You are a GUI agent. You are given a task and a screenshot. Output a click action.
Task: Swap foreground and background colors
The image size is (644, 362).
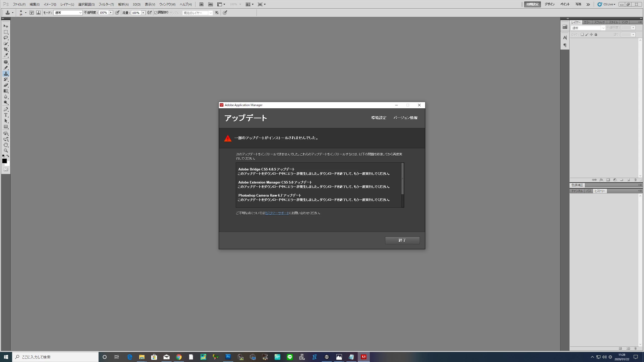[x=8, y=156]
